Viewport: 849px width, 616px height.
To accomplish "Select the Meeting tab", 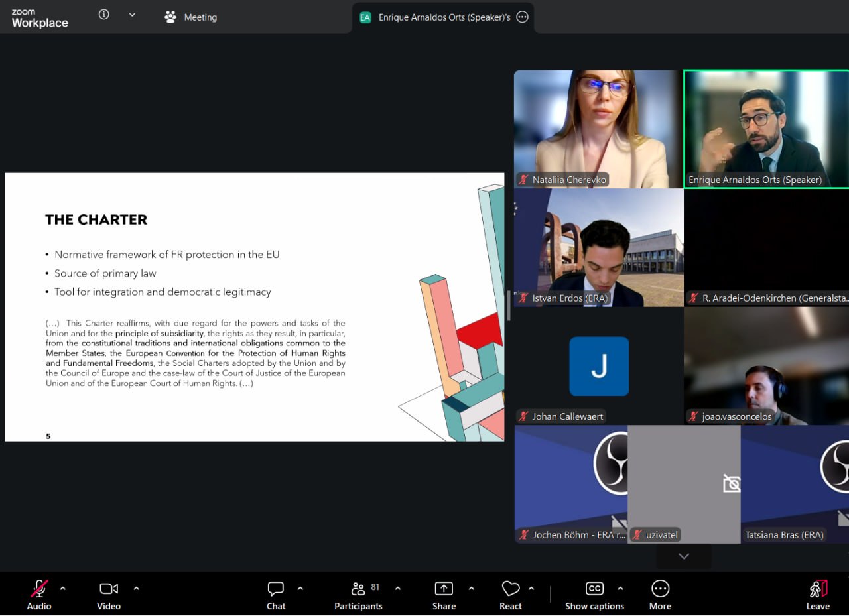I will pos(191,17).
